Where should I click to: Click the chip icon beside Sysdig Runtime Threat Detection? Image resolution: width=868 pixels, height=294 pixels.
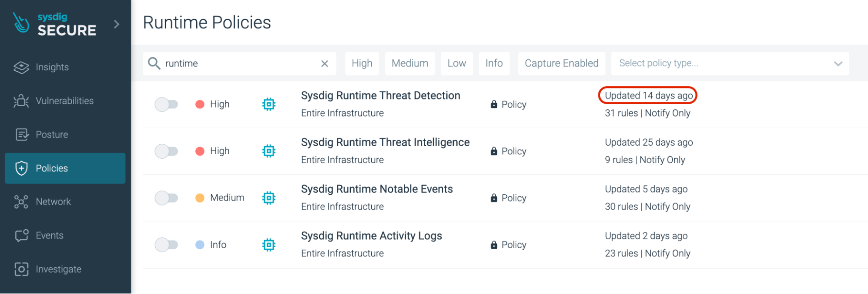pos(269,104)
